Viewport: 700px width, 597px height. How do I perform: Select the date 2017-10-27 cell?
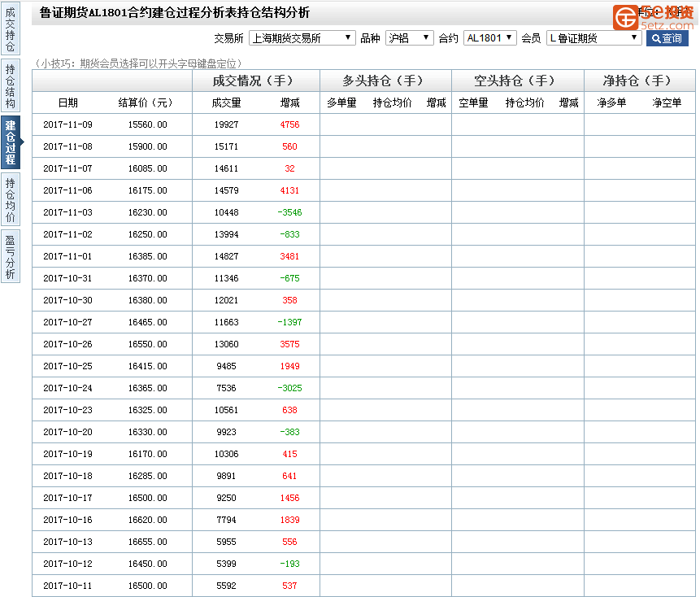(x=67, y=322)
